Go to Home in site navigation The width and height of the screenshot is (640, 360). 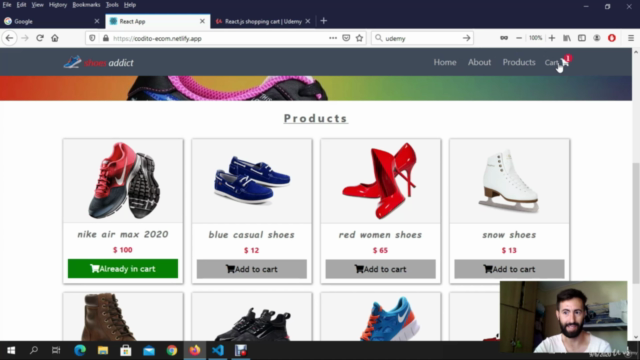[x=445, y=62]
